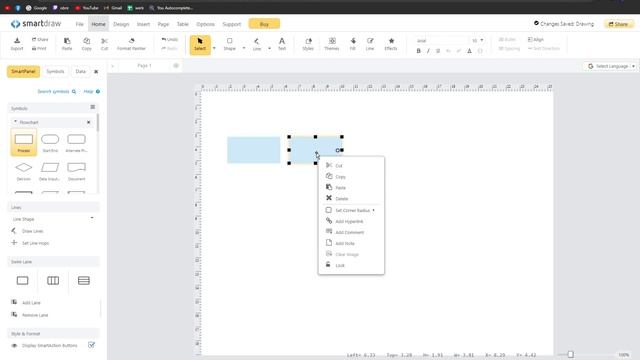Open the Effects star tool
640x360 pixels.
(x=391, y=44)
